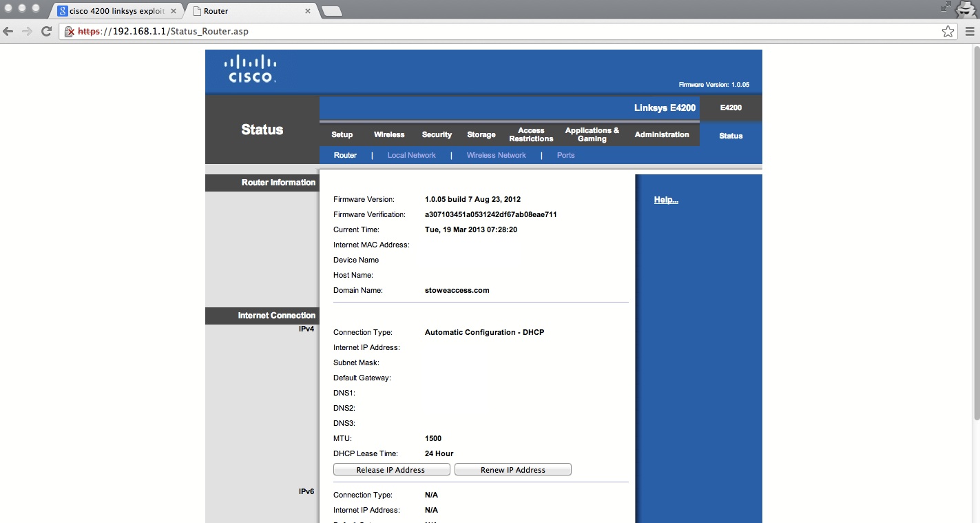Bookmark this page with the star icon
This screenshot has width=980, height=523.
pos(948,31)
